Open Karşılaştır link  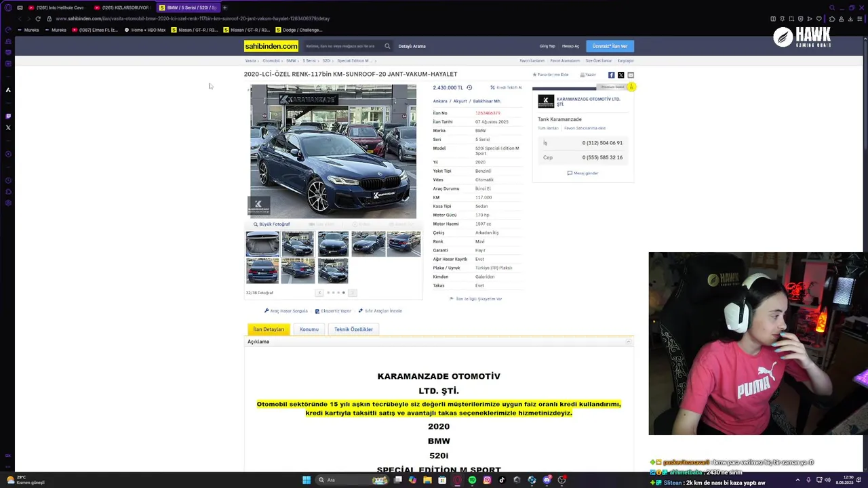pyautogui.click(x=625, y=61)
